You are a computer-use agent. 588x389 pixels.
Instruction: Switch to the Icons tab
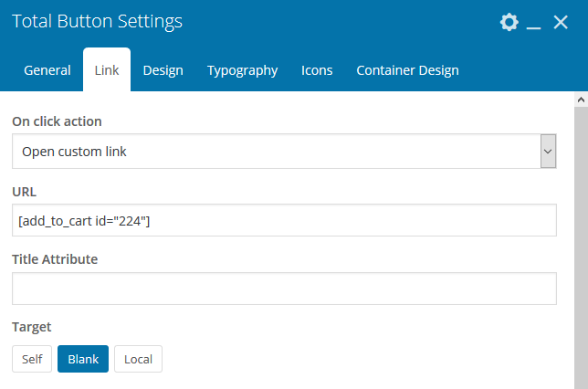(317, 70)
